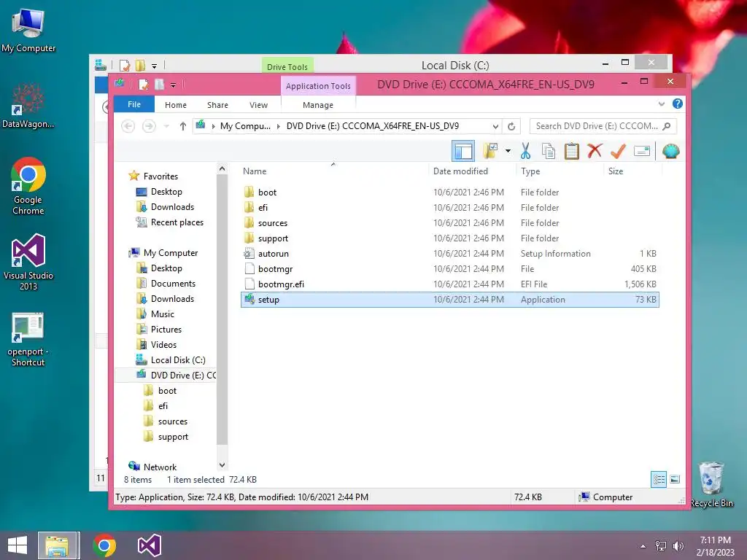Viewport: 747px width, 560px height.
Task: Click the navigation pane scroll up arrow
Action: click(x=222, y=168)
